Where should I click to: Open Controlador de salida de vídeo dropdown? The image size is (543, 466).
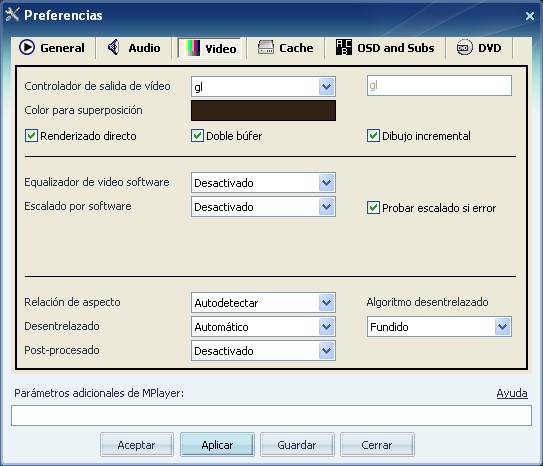263,87
